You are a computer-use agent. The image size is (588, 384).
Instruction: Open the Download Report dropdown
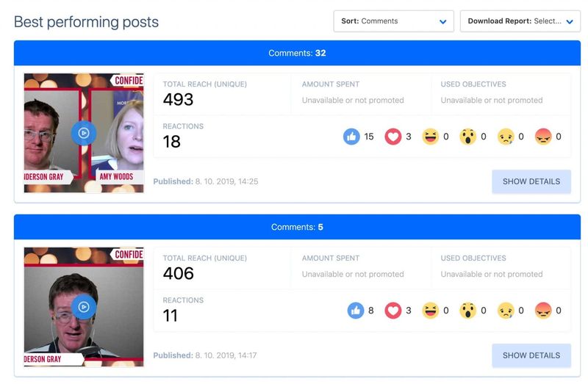pos(520,21)
